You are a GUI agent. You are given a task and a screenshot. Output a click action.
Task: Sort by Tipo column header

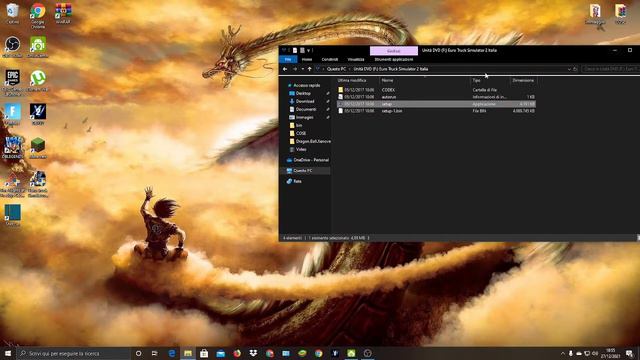tap(490, 80)
